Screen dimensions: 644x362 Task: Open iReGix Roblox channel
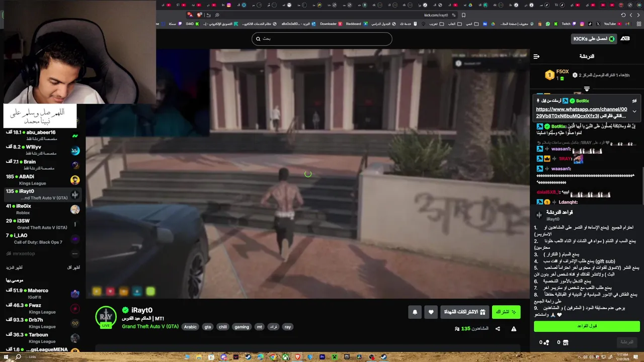43,209
